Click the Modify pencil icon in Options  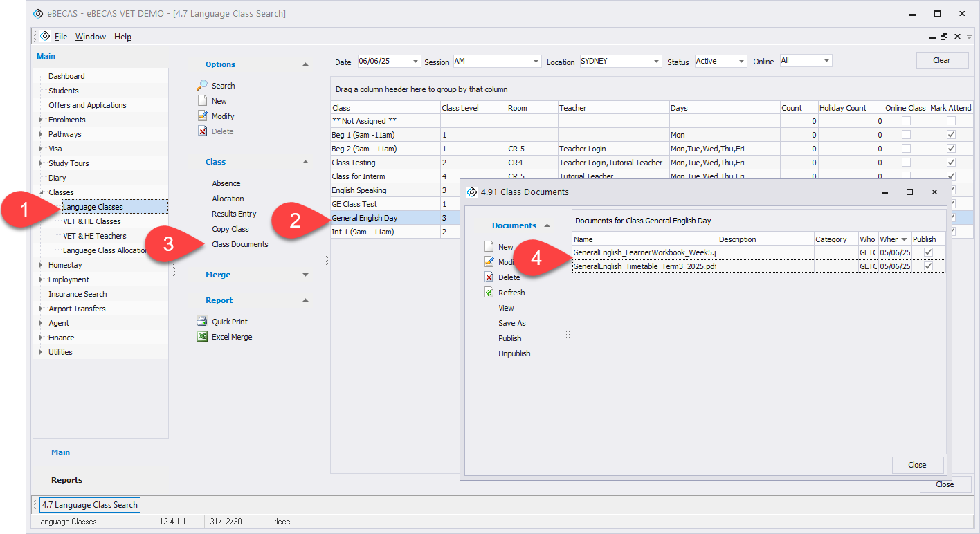(x=202, y=116)
